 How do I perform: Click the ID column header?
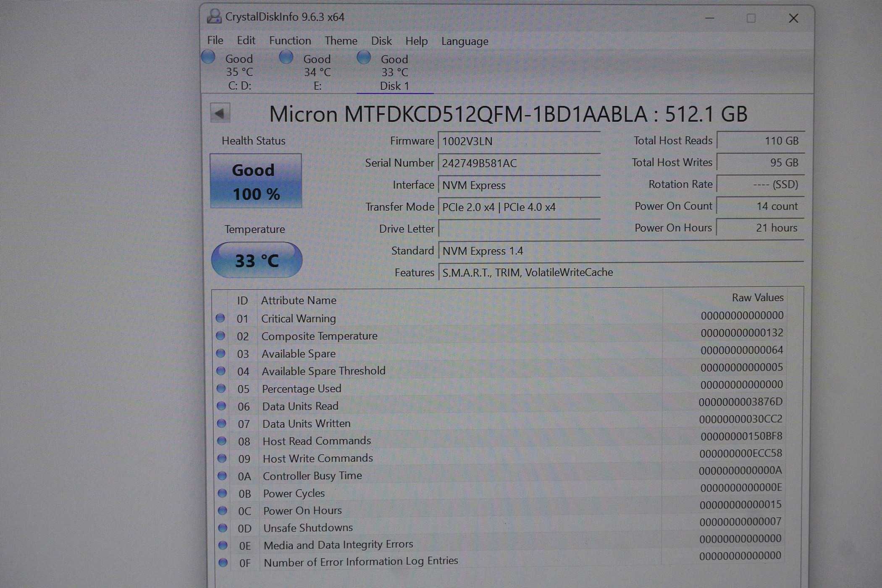click(242, 301)
